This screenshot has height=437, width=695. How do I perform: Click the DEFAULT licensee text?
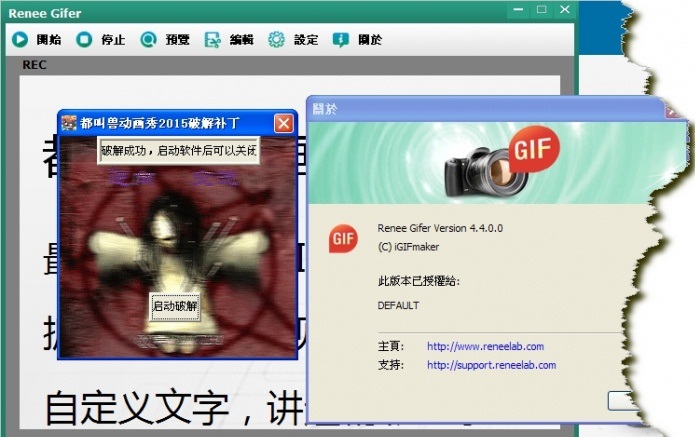[x=398, y=305]
